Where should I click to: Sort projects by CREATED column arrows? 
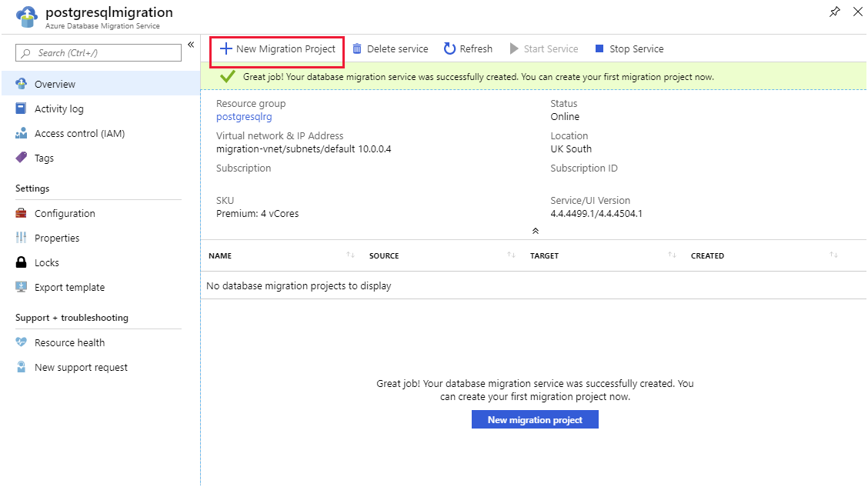[833, 255]
